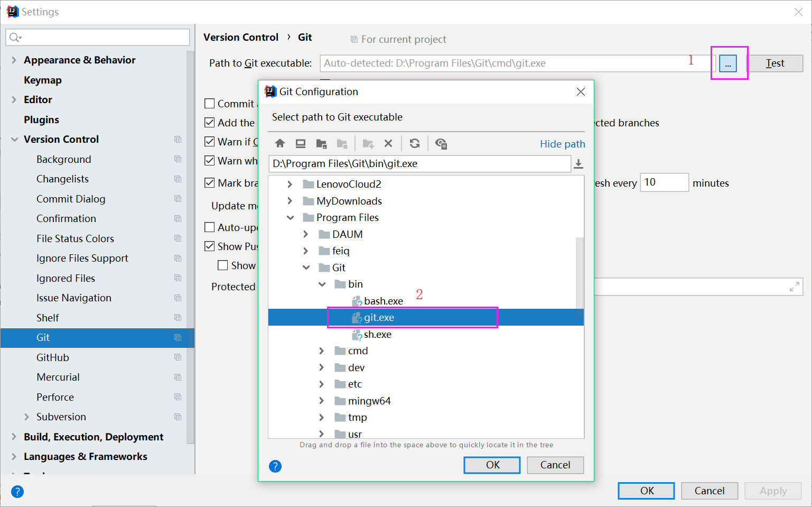The width and height of the screenshot is (812, 507).
Task: Select git.exe in the file tree
Action: [x=380, y=317]
